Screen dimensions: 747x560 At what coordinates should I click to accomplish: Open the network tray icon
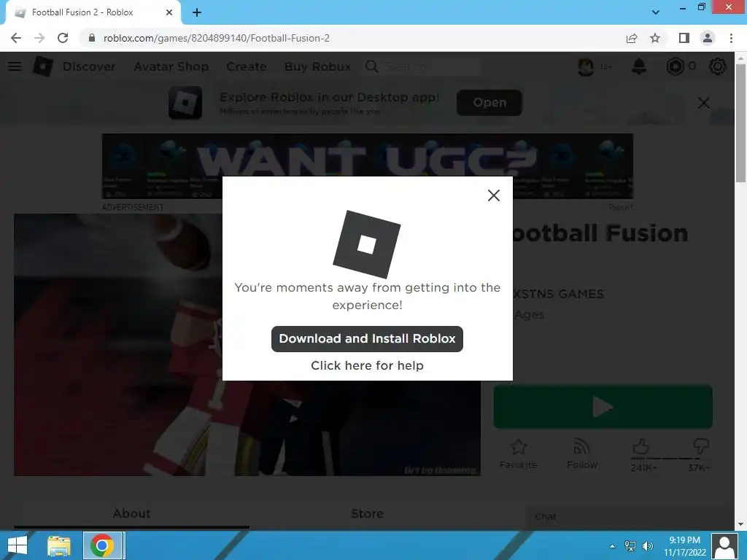[630, 545]
